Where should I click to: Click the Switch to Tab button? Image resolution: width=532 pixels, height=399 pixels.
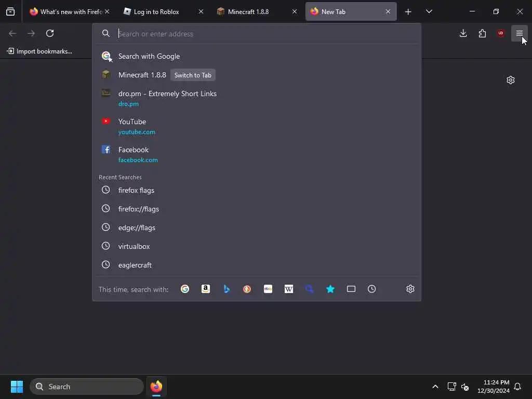tap(193, 75)
